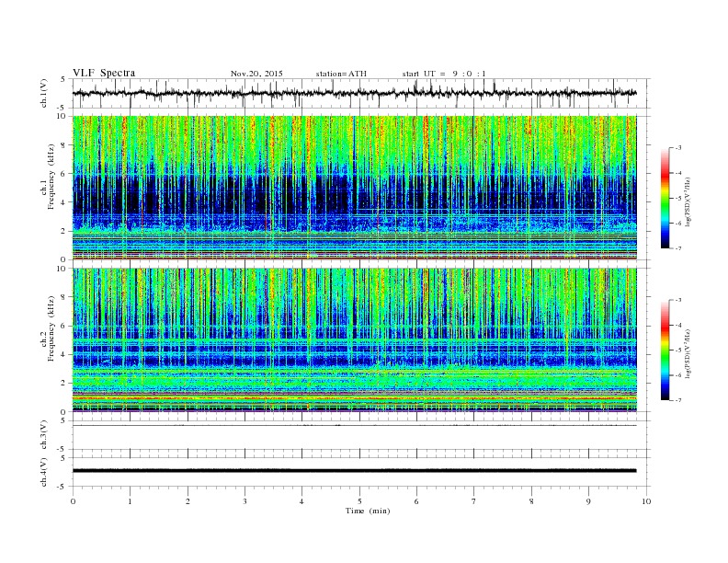Click the ch.2 PSD color bar

pyautogui.click(x=665, y=350)
